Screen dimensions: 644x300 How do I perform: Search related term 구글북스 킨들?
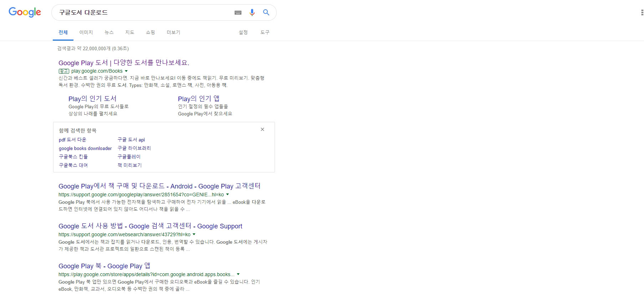pyautogui.click(x=73, y=157)
